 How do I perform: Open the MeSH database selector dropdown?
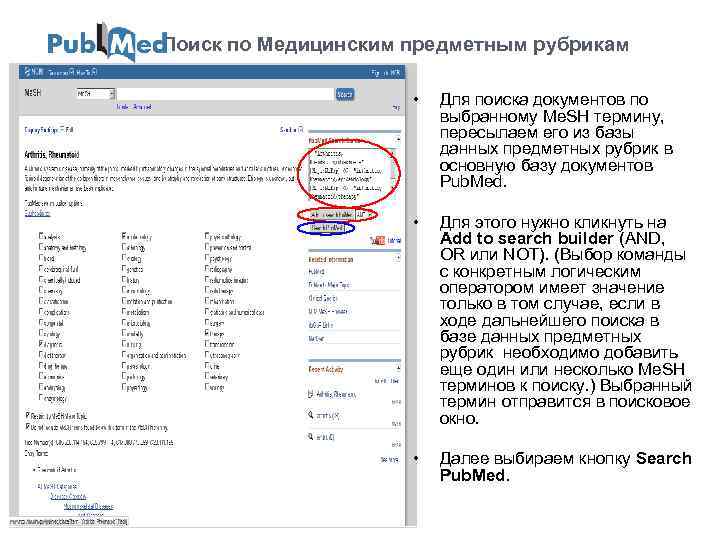96,94
